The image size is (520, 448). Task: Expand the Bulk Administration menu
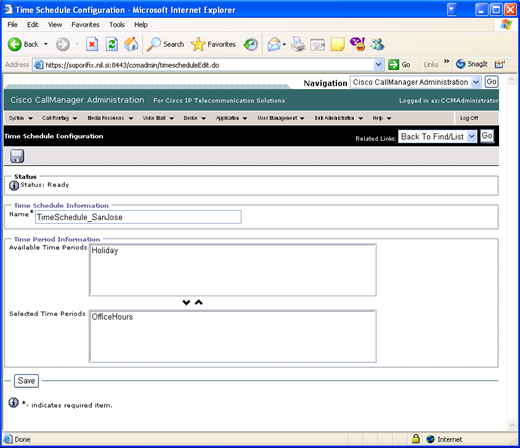339,118
